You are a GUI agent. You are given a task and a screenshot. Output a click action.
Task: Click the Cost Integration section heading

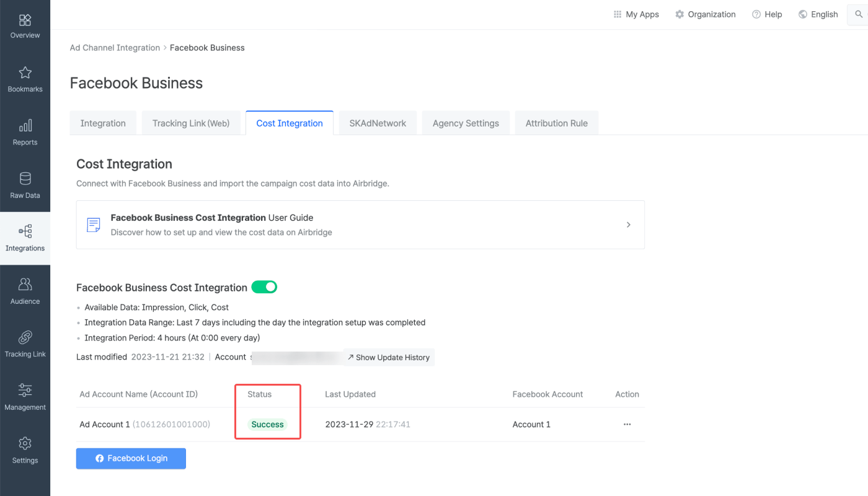click(x=124, y=164)
